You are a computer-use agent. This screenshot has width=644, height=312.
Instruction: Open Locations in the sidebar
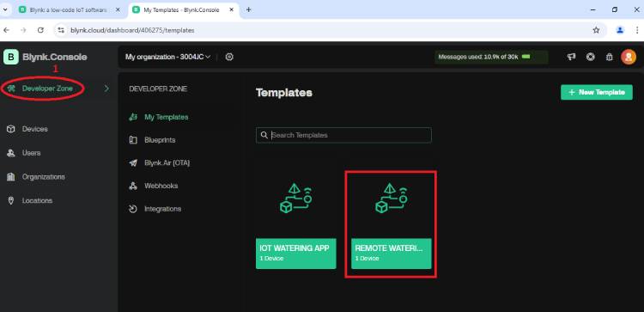click(38, 200)
